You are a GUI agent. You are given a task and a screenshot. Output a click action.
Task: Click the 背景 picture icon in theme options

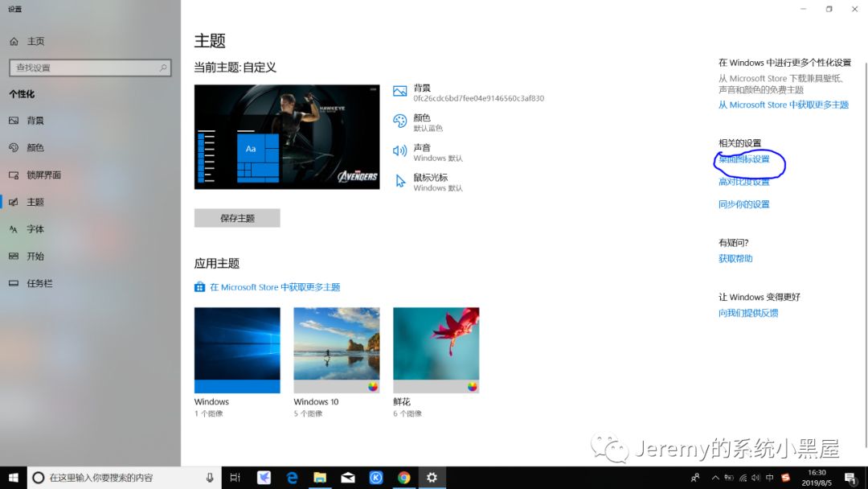pyautogui.click(x=399, y=92)
